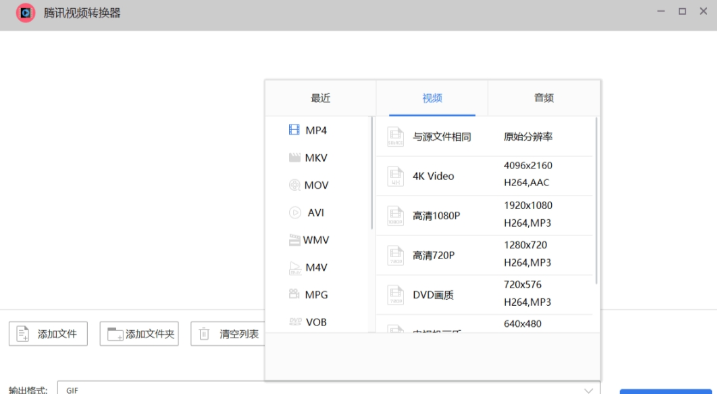Click the WMV format label
This screenshot has height=394, width=717.
pyautogui.click(x=316, y=240)
